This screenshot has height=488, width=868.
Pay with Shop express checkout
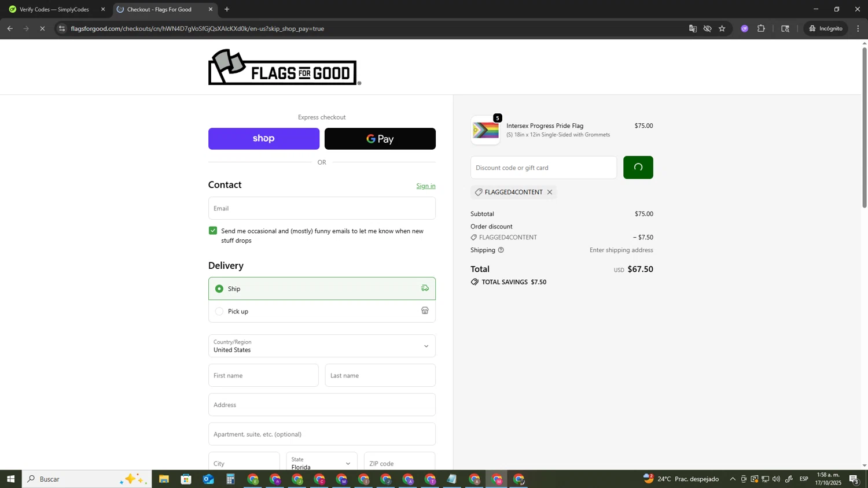(264, 139)
